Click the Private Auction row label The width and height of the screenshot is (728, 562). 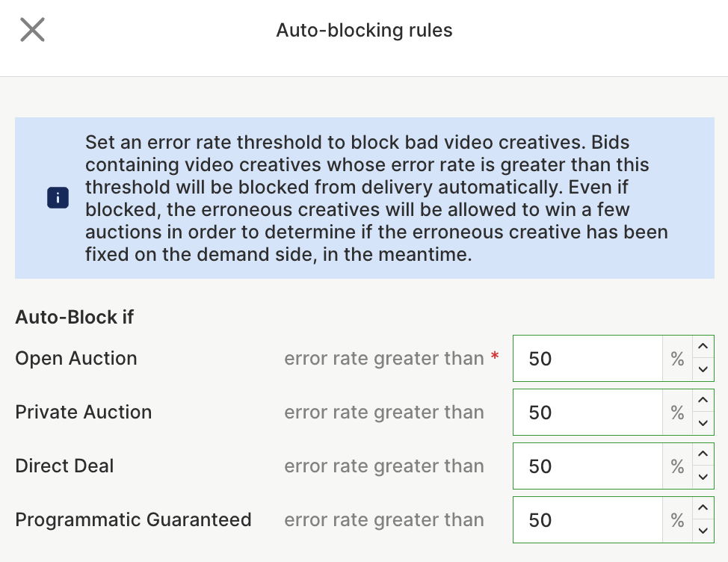84,413
